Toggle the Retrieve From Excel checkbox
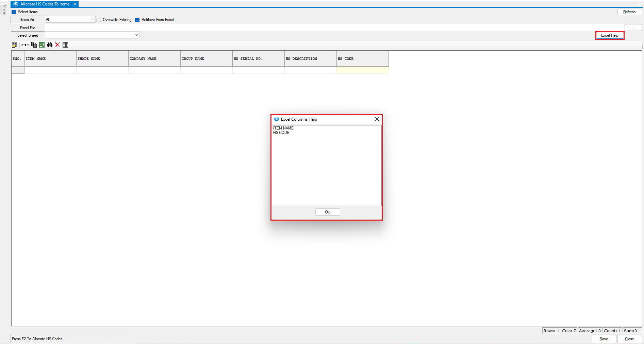The height and width of the screenshot is (344, 644). pos(137,20)
